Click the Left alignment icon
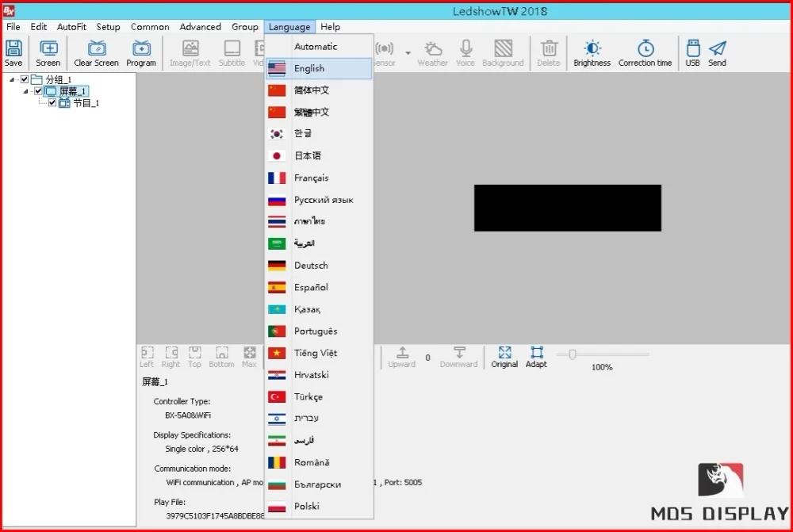The height and width of the screenshot is (532, 793). click(147, 357)
